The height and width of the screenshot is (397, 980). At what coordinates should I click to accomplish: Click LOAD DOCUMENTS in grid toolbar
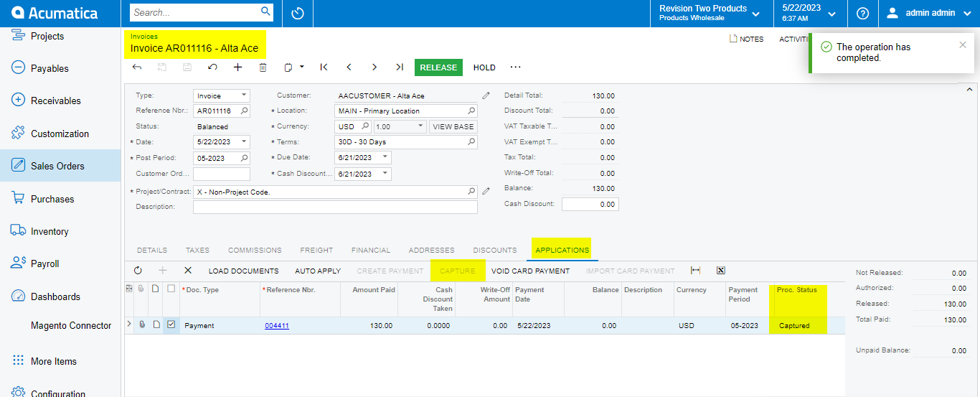pyautogui.click(x=244, y=271)
